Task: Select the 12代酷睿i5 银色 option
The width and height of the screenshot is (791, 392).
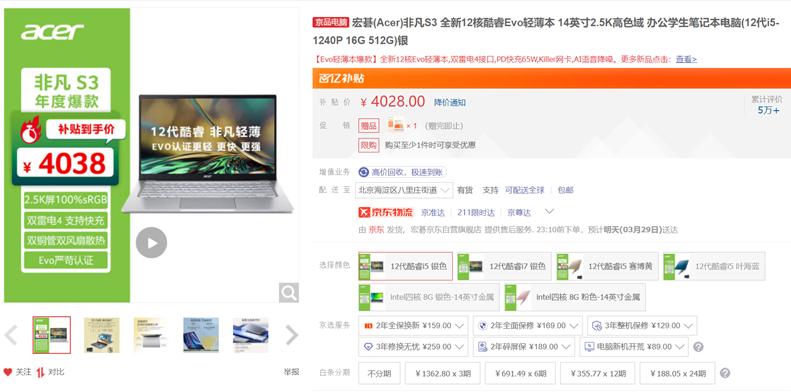Action: tap(405, 266)
